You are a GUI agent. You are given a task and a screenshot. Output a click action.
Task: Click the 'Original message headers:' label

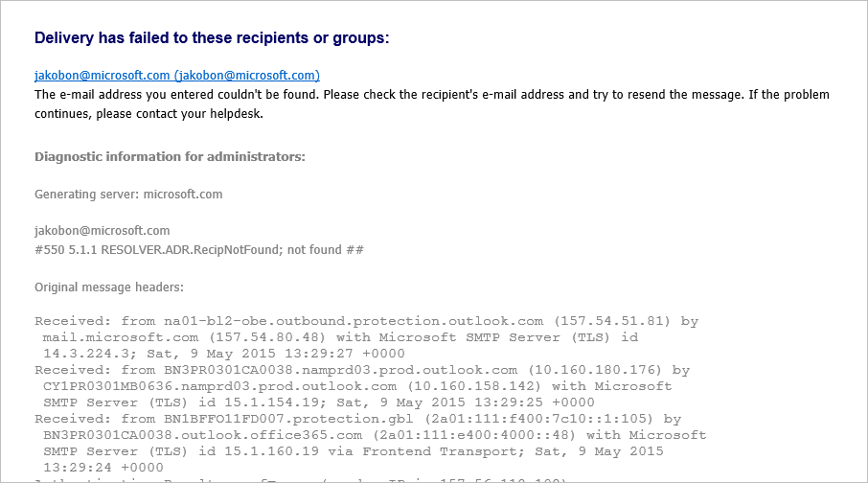[x=109, y=287]
